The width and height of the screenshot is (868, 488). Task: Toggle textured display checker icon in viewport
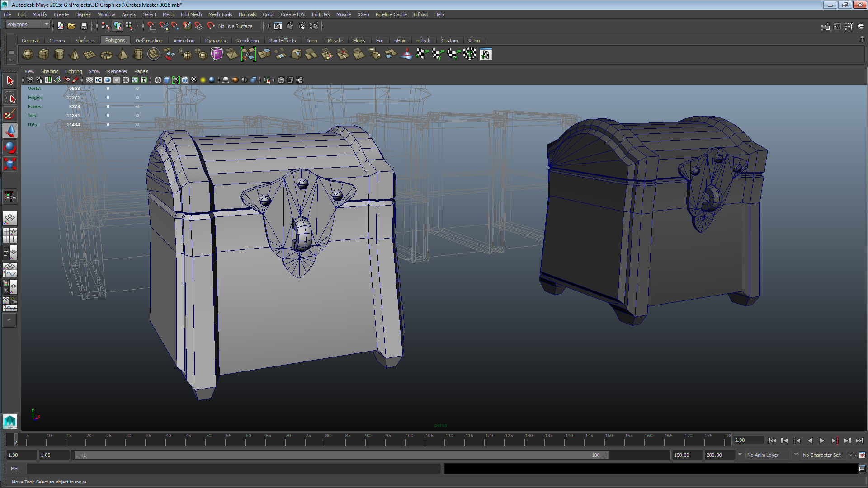pyautogui.click(x=194, y=80)
